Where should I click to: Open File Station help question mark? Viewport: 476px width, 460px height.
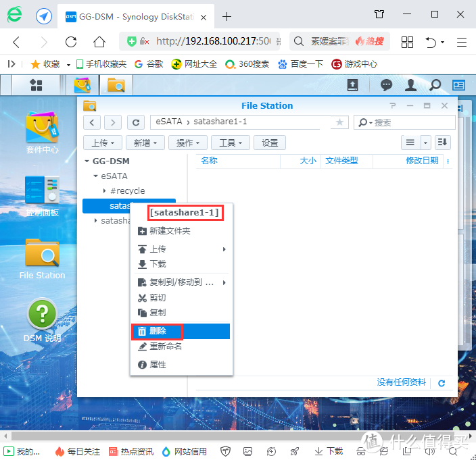[393, 105]
